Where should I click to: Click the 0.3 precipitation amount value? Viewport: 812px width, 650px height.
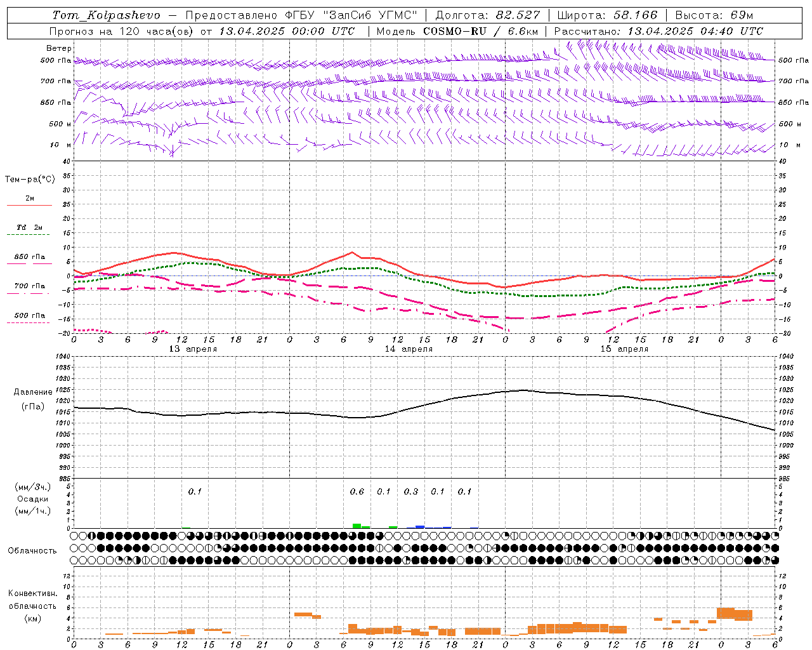click(x=411, y=491)
